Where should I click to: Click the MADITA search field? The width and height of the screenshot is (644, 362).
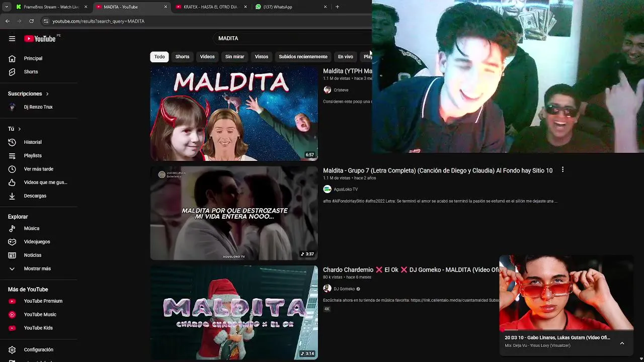click(292, 38)
